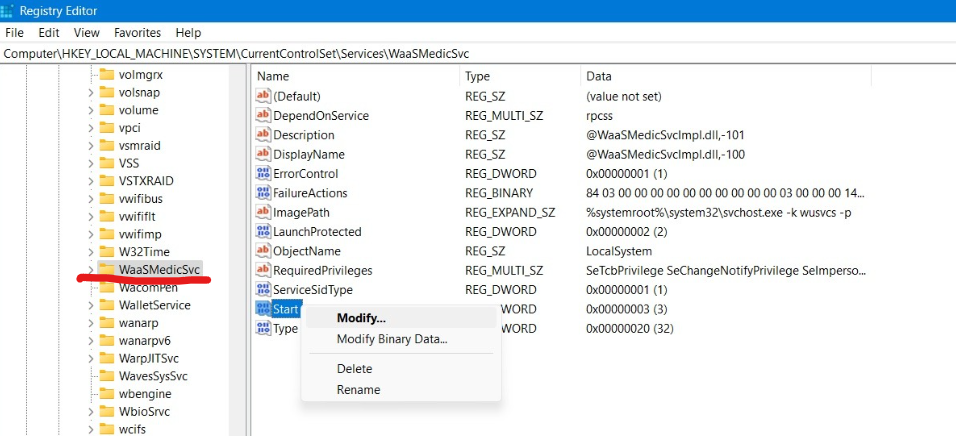956x436 pixels.
Task: Sort by the Name column header
Action: [355, 76]
